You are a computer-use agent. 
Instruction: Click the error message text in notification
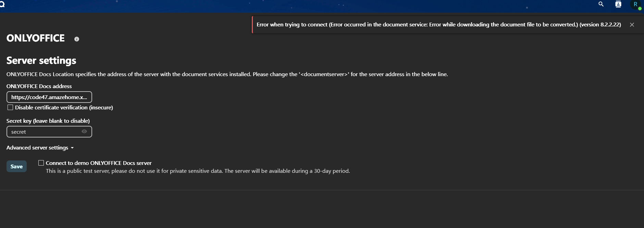pos(438,25)
